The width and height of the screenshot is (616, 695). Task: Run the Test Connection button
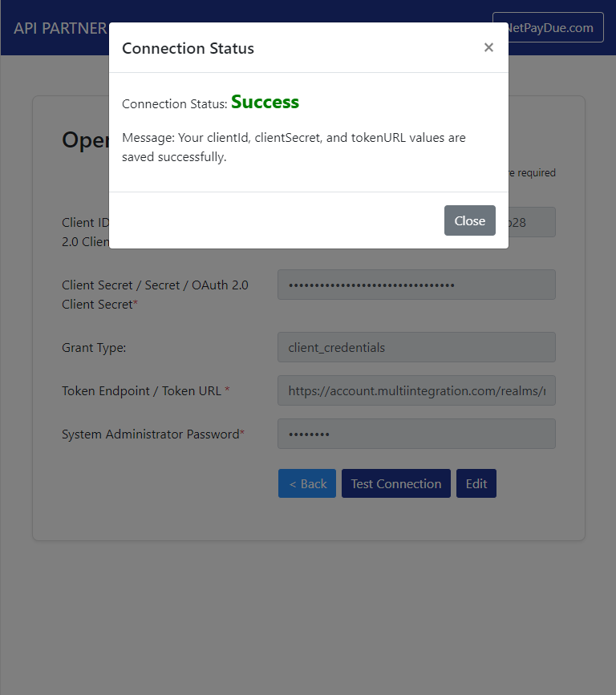pos(396,483)
